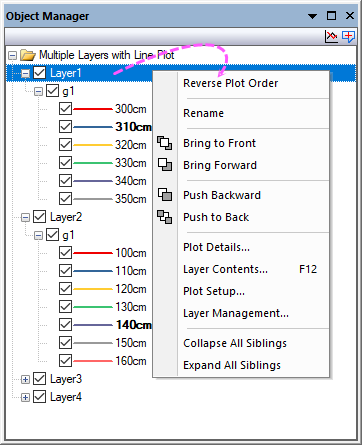
Task: Click the folder icon of Multiple Layers graph
Action: [x=28, y=55]
